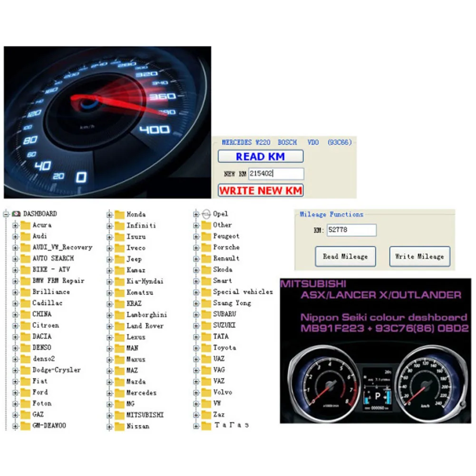Viewport: 476px width, 476px height.
Task: Click the Lamborghini folder icon
Action: [120, 315]
